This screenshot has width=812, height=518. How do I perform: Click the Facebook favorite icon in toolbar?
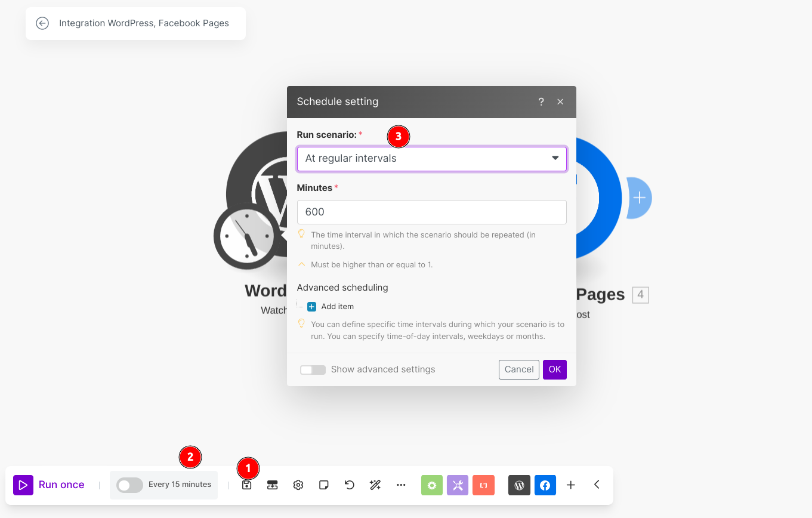[x=545, y=485]
